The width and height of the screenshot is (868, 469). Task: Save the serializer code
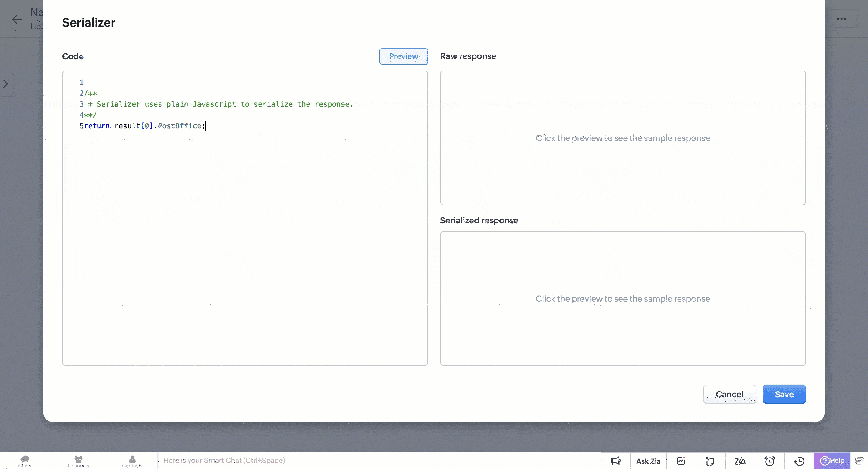[x=784, y=394]
